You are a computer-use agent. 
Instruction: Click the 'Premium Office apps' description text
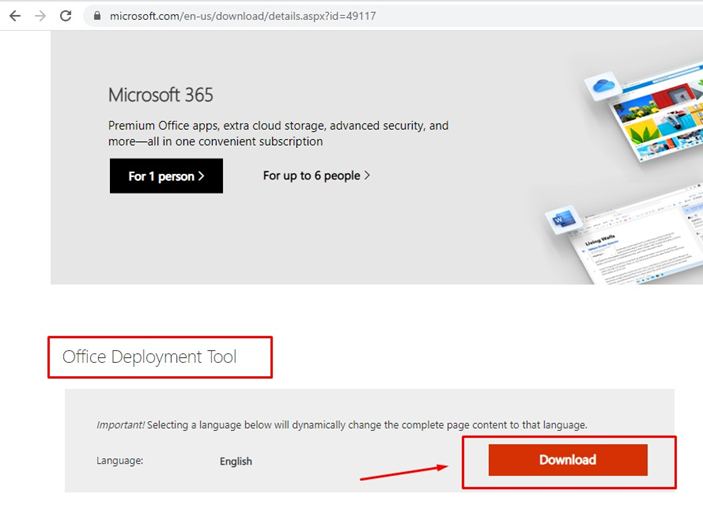tap(278, 133)
